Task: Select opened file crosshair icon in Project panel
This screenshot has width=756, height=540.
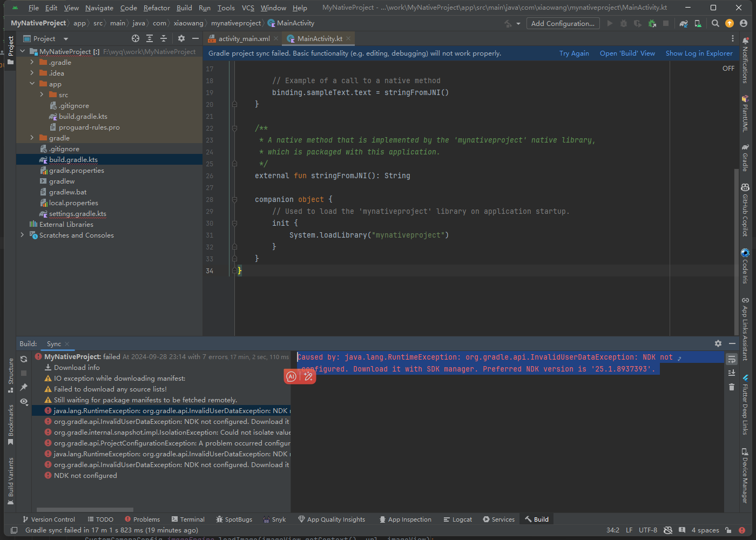Action: coord(136,38)
